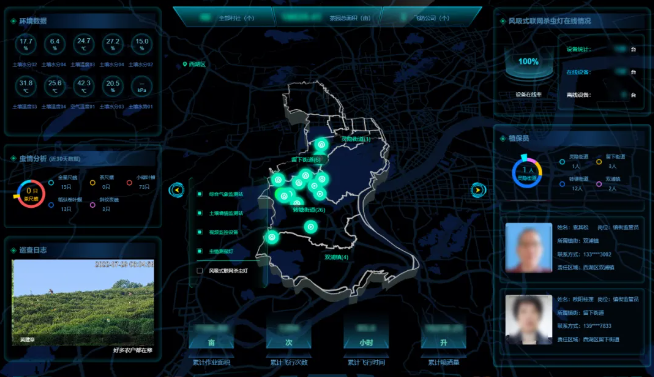Click the yellow left arrow beside the map
The height and width of the screenshot is (377, 654).
[176, 190]
